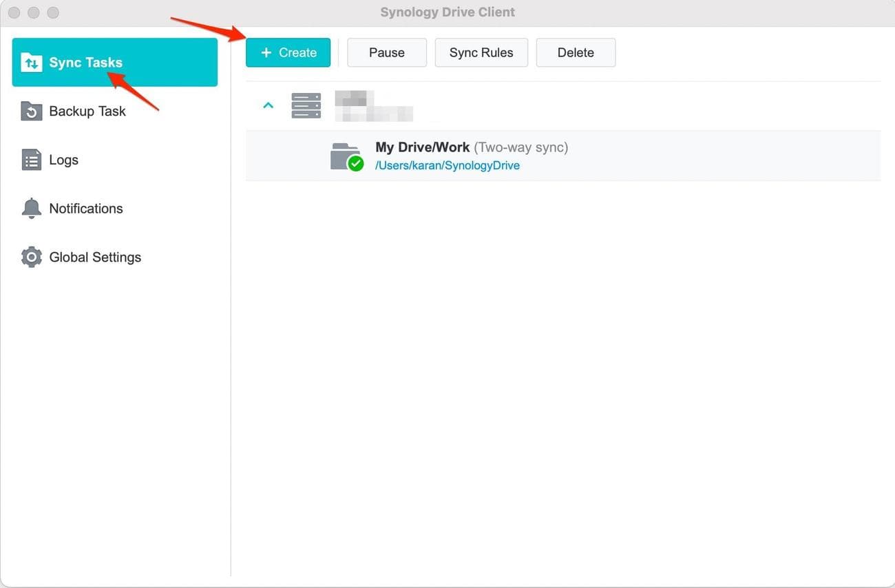This screenshot has height=588, width=895.
Task: Open the /Users/karan/SynologyDrive path link
Action: coord(447,165)
